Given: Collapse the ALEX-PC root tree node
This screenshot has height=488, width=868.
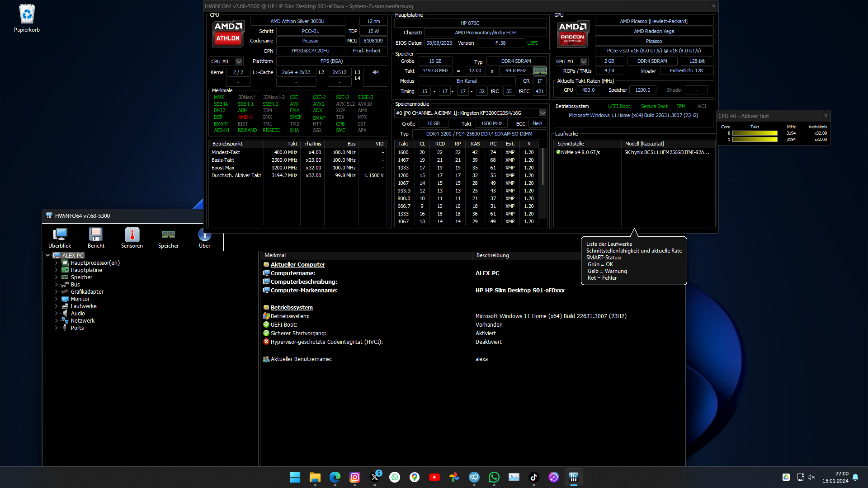Looking at the screenshot, I should coord(47,255).
